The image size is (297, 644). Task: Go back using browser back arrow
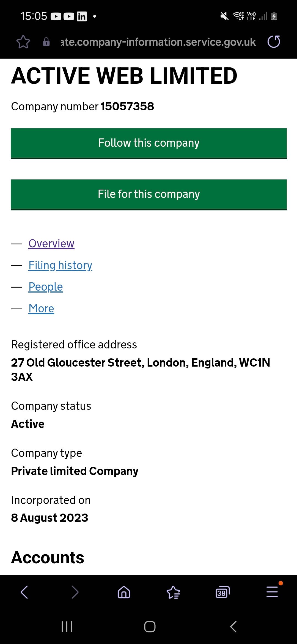point(24,592)
